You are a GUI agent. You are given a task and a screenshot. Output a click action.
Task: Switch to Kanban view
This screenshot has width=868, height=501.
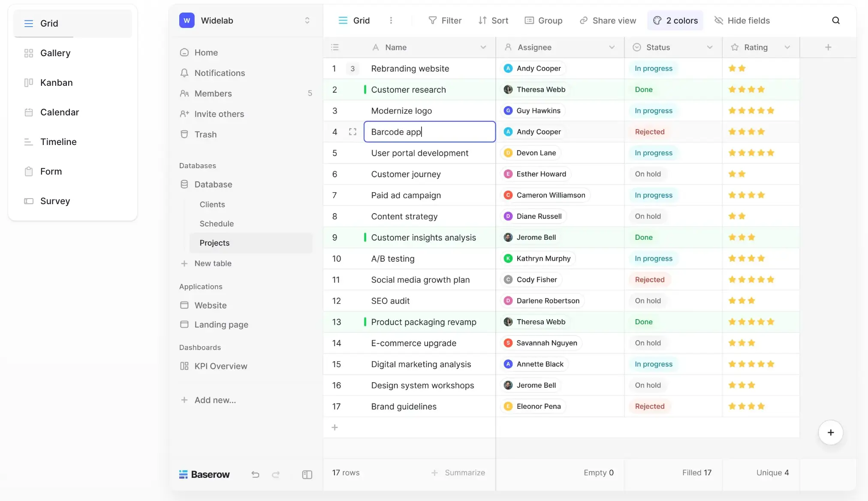pos(56,82)
